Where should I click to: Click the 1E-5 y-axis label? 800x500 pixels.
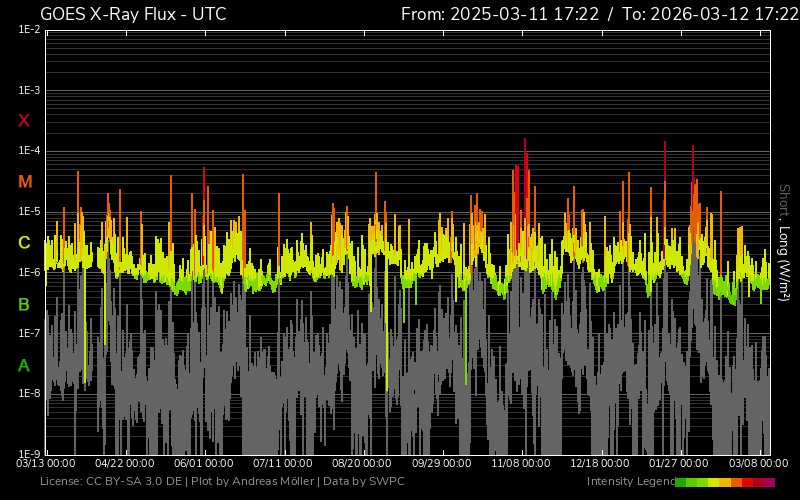[x=29, y=212]
